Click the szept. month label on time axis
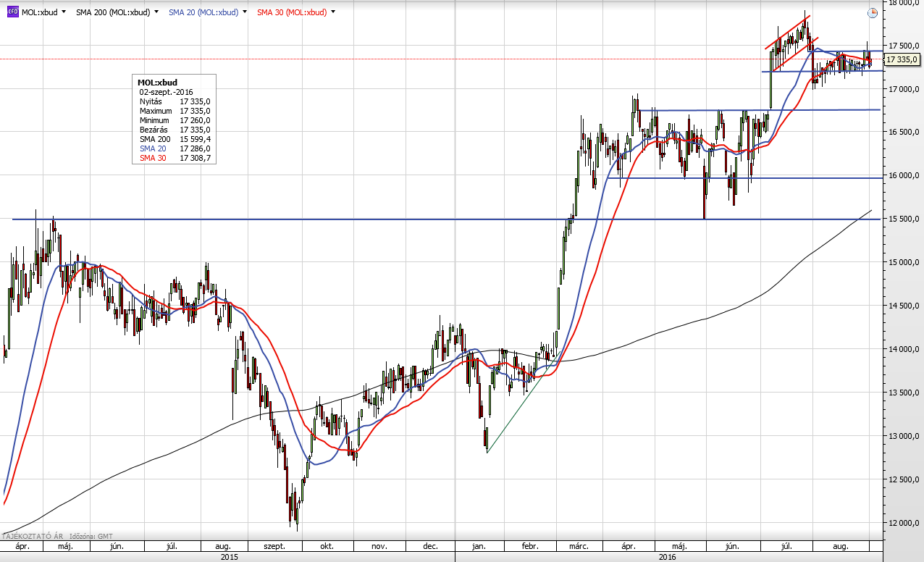This screenshot has height=562, width=924. pyautogui.click(x=274, y=547)
